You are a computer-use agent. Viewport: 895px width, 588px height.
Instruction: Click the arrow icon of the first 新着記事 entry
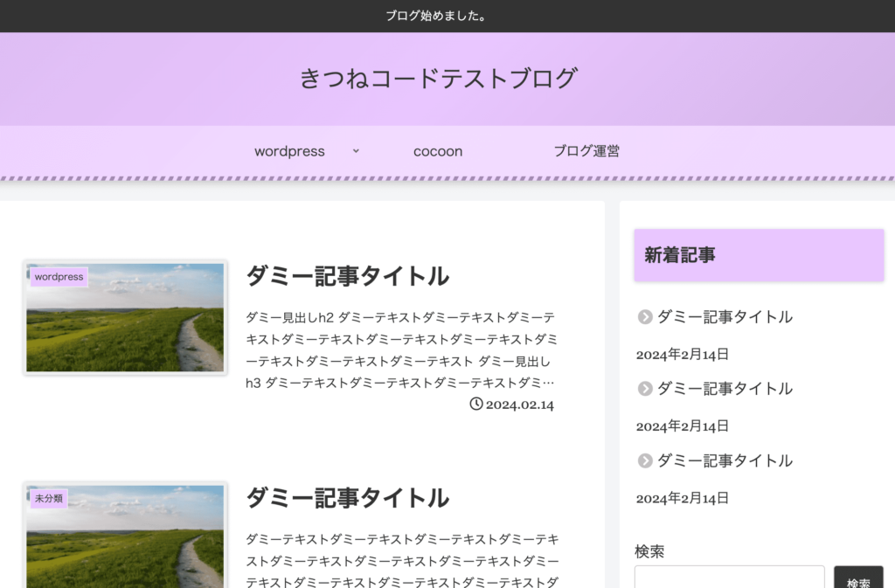(x=645, y=316)
